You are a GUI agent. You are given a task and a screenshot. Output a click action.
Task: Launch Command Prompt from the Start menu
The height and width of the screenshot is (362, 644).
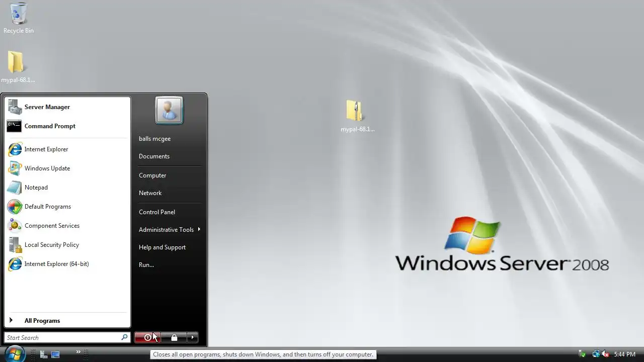coord(67,126)
